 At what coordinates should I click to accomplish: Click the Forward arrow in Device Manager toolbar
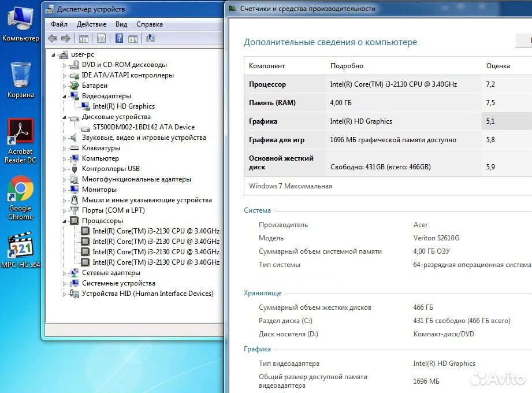coord(66,38)
